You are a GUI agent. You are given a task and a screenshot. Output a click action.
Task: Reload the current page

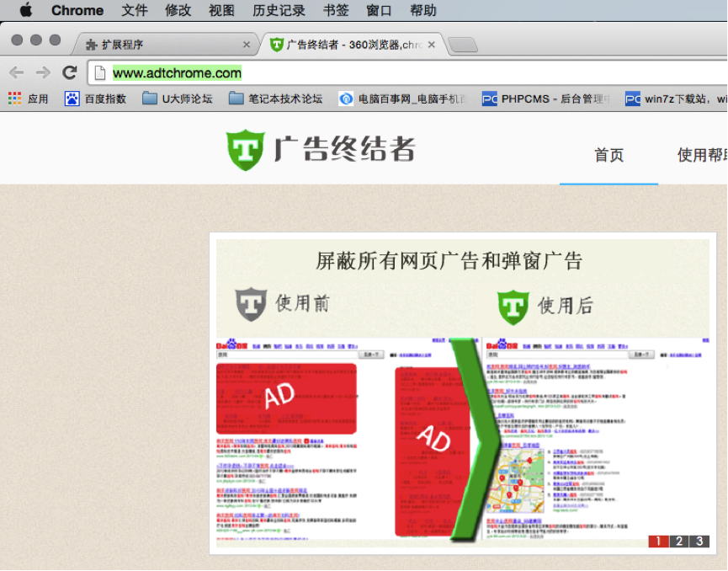69,72
